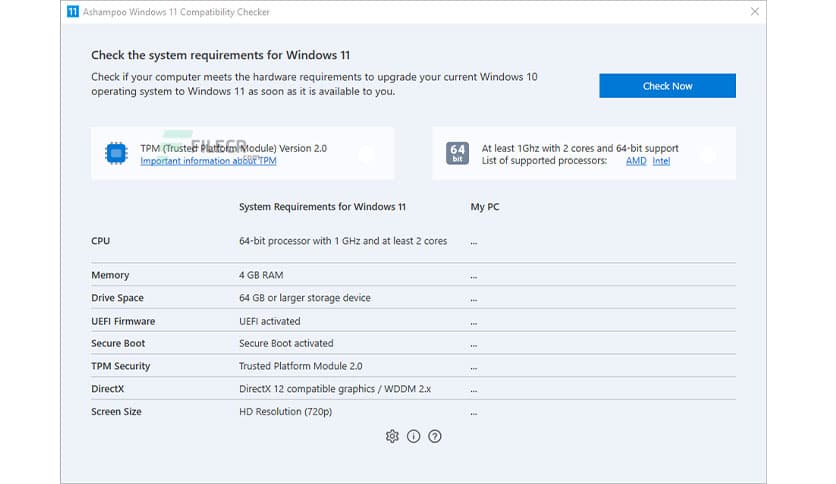Image resolution: width=836 pixels, height=484 pixels.
Task: Click the Ashampoo 11 logo in title bar
Action: click(73, 11)
